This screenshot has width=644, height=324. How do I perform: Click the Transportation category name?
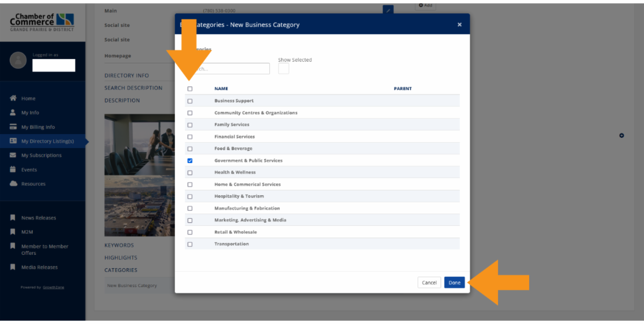pos(232,244)
